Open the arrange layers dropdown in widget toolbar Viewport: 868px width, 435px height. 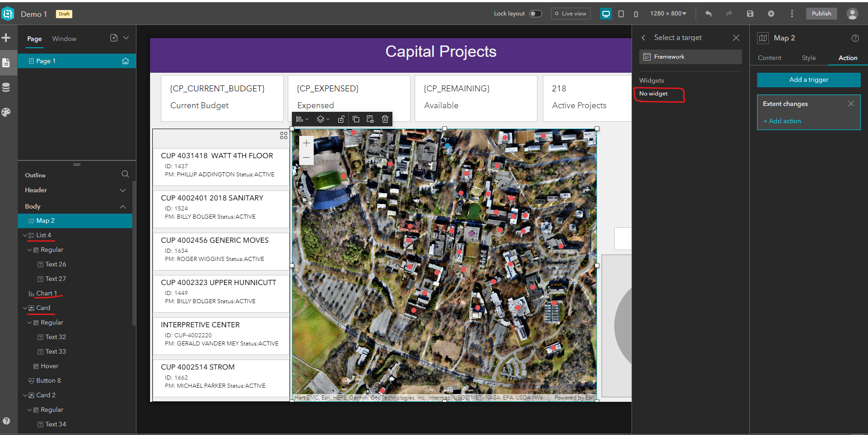[x=323, y=119]
